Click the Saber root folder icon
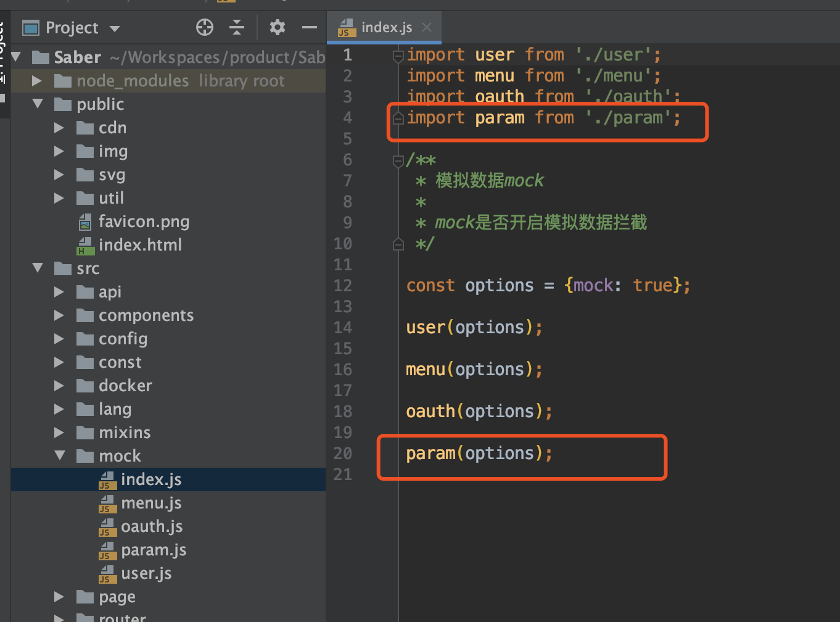The height and width of the screenshot is (622, 840). pyautogui.click(x=41, y=57)
